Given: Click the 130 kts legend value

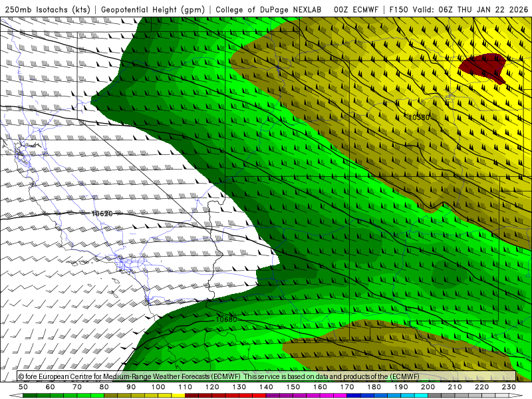Looking at the screenshot, I should 239,387.
